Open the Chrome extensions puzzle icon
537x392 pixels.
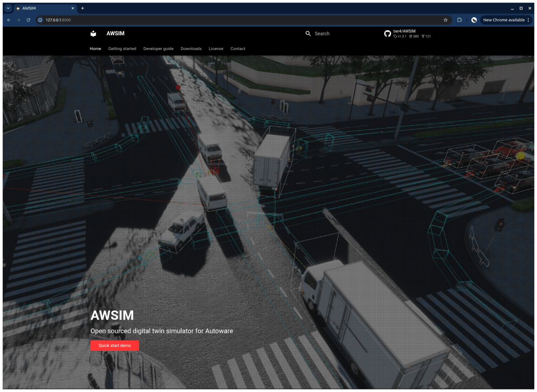tap(460, 20)
